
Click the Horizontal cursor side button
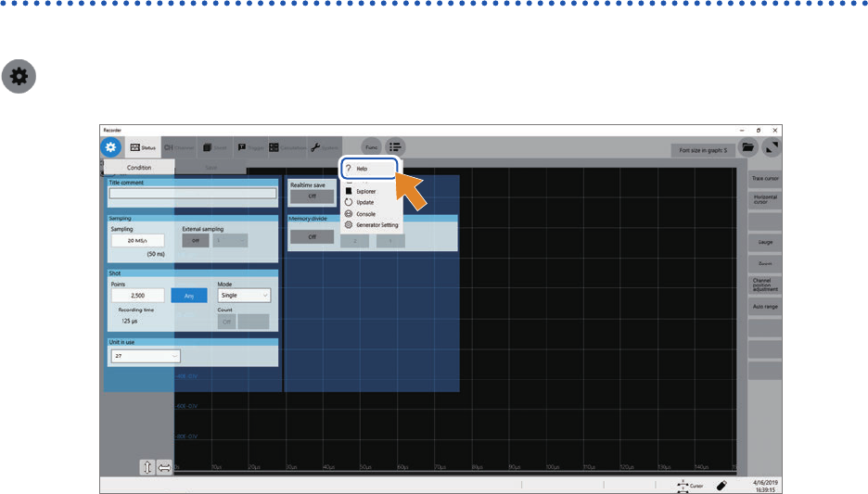pyautogui.click(x=765, y=199)
